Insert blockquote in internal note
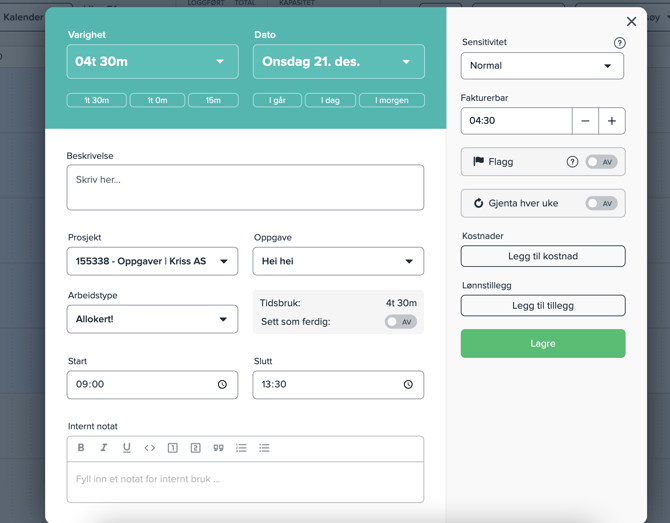Viewport: 670px width, 523px height. click(218, 448)
